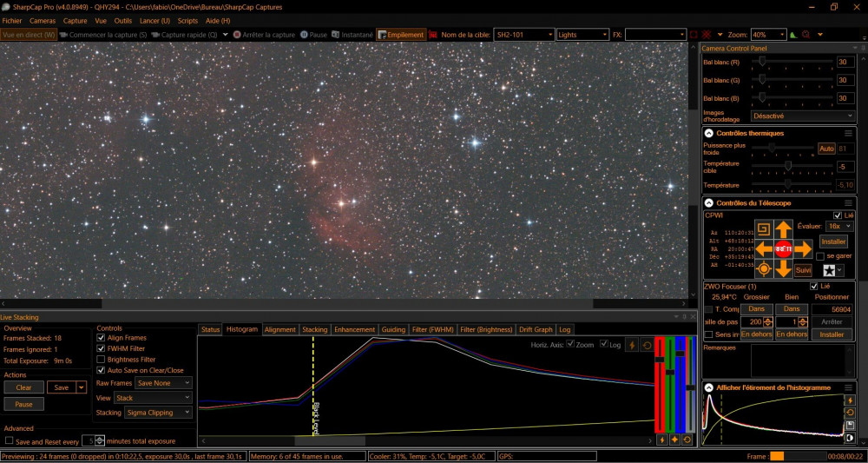Screen dimensions: 868x463
Task: Switch to the Drift Graph tab
Action: 536,329
